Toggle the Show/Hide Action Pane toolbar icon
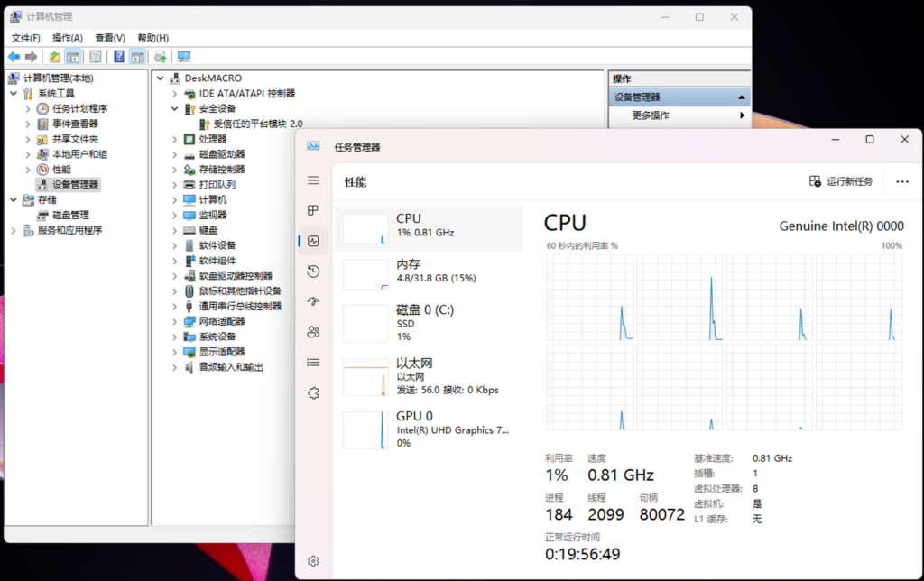 (137, 57)
